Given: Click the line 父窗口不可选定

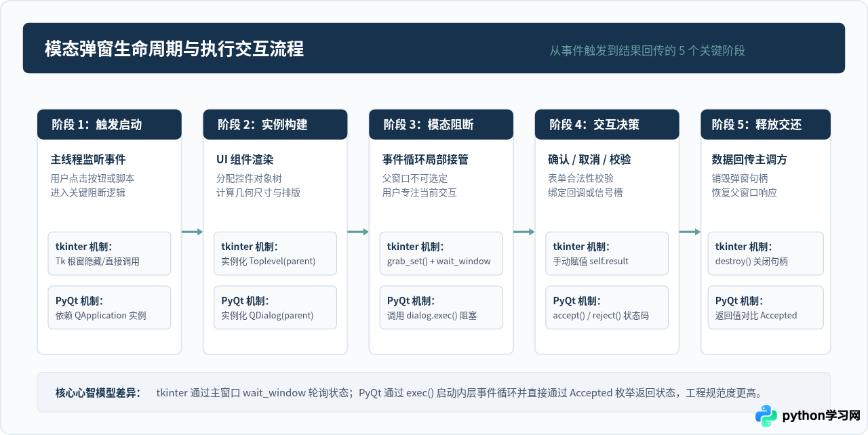Looking at the screenshot, I should click(415, 179).
